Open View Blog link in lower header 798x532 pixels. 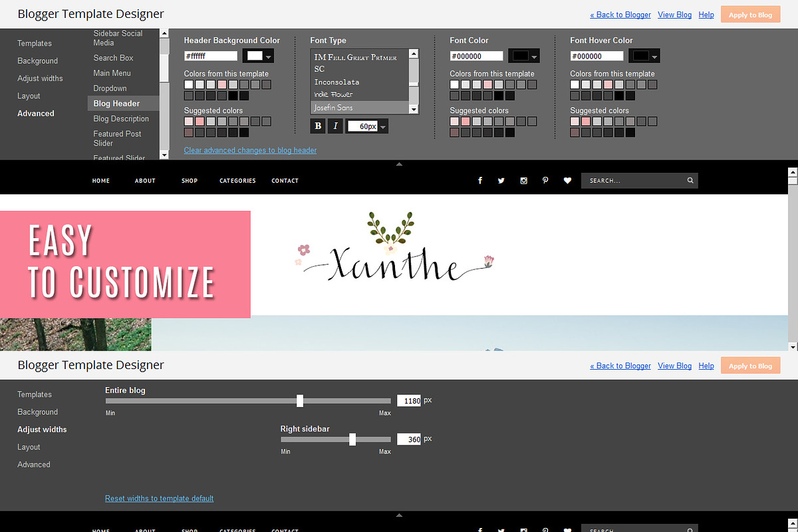675,366
